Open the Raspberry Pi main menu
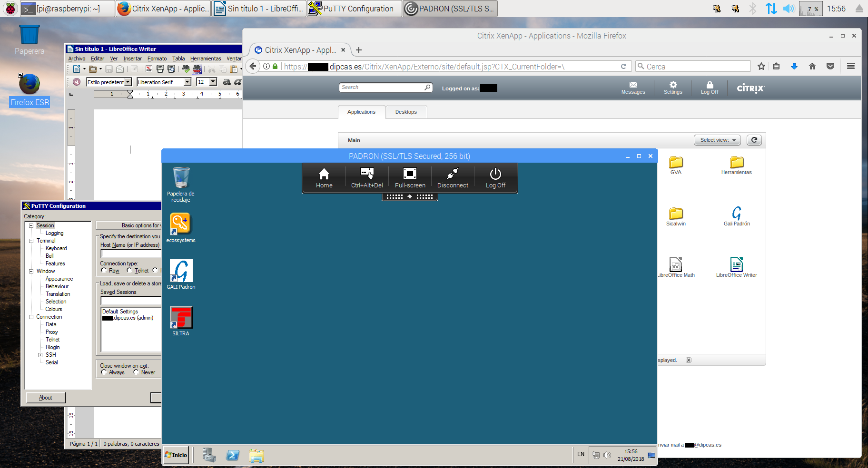The height and width of the screenshot is (468, 868). coord(10,9)
